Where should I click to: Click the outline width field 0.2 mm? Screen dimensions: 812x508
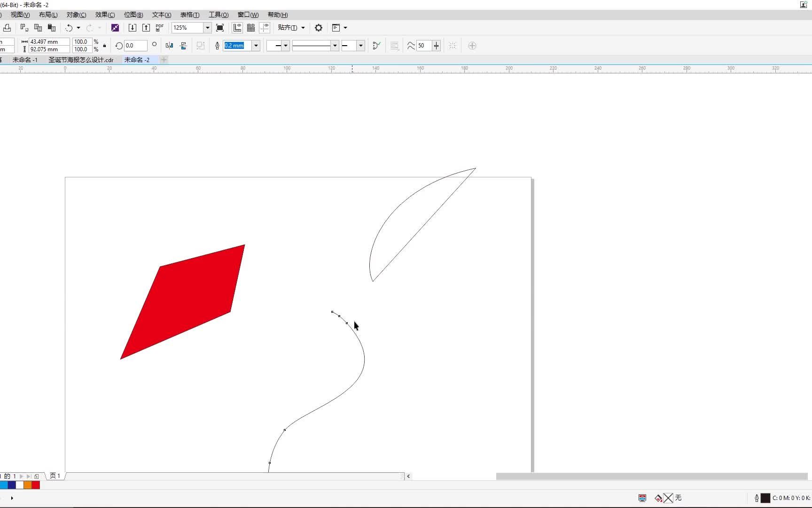237,46
